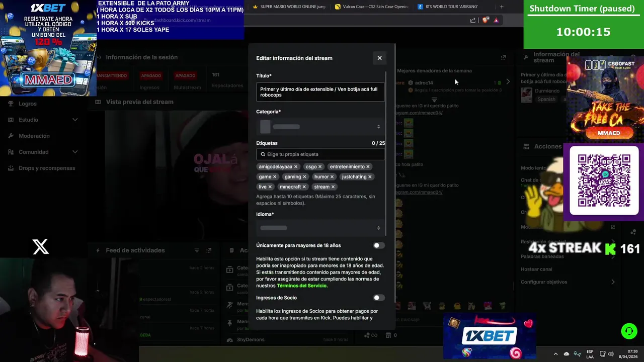The height and width of the screenshot is (362, 644).
Task: Switch ESP LAA keyboard language
Action: pyautogui.click(x=590, y=354)
